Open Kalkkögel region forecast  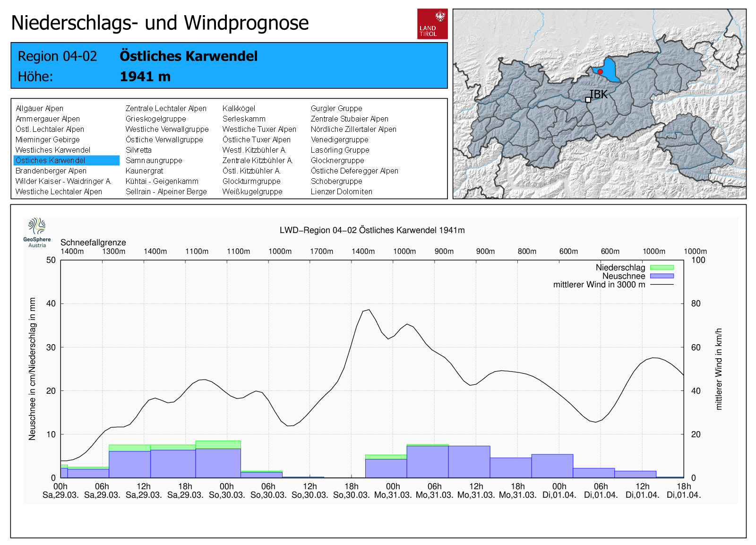click(x=239, y=109)
